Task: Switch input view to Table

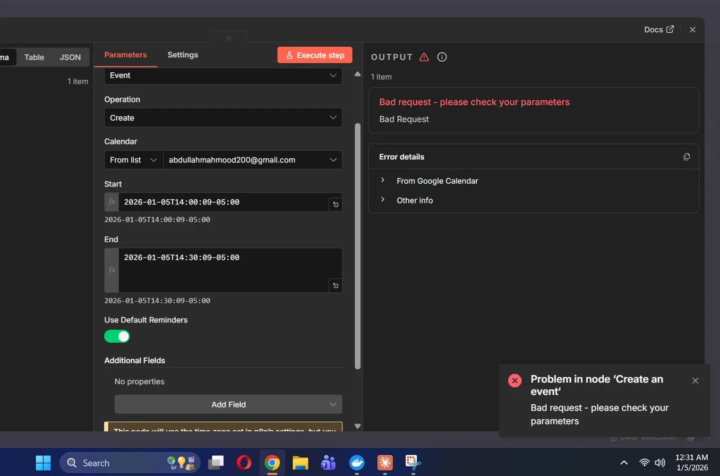Action: coord(34,57)
